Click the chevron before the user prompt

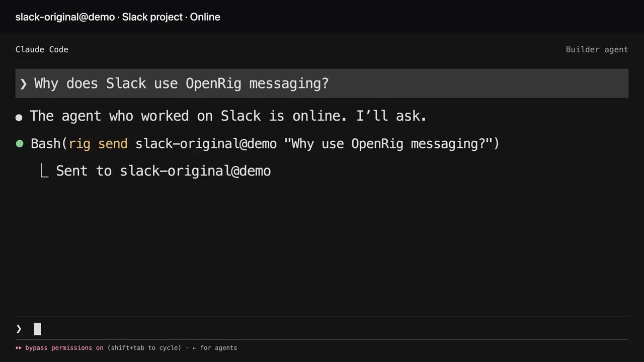coord(23,84)
